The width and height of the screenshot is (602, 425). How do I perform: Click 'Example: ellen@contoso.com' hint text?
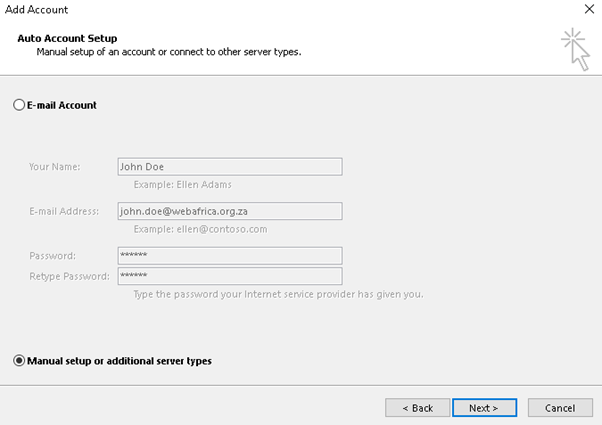200,229
